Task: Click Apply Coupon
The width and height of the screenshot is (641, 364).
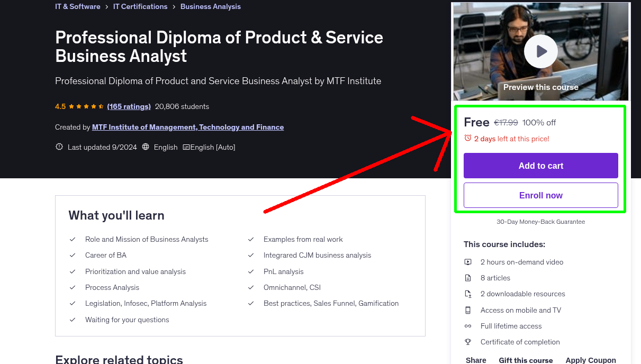Action: point(591,360)
